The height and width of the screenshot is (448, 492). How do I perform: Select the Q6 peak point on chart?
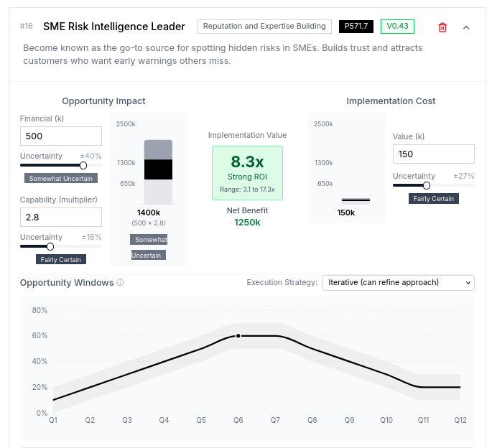tap(238, 335)
